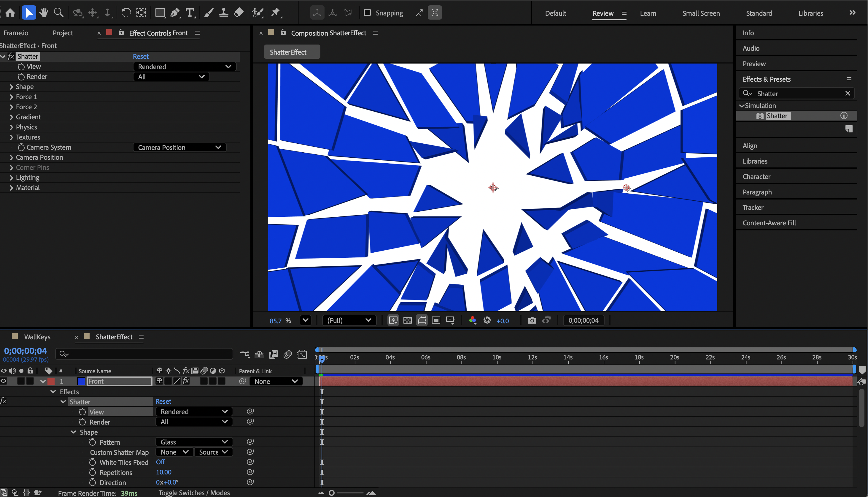Toggle White Tiles Fixed on
The image size is (868, 497).
pos(160,462)
